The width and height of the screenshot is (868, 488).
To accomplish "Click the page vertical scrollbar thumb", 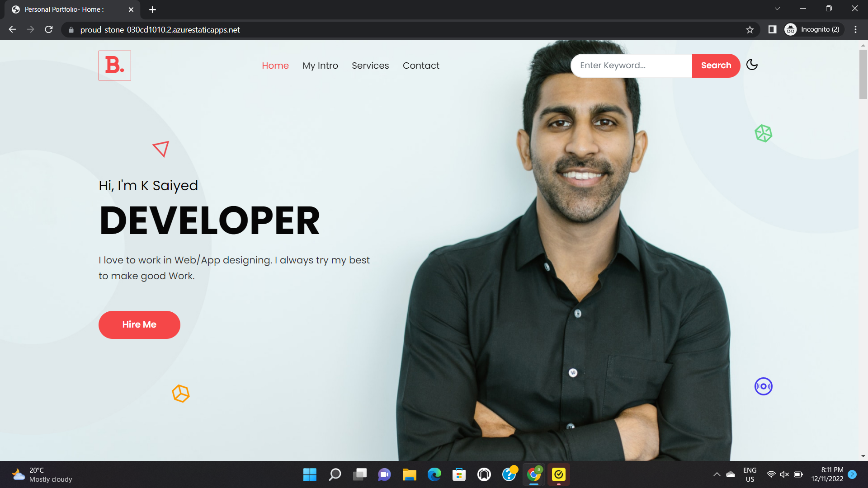I will 863,75.
